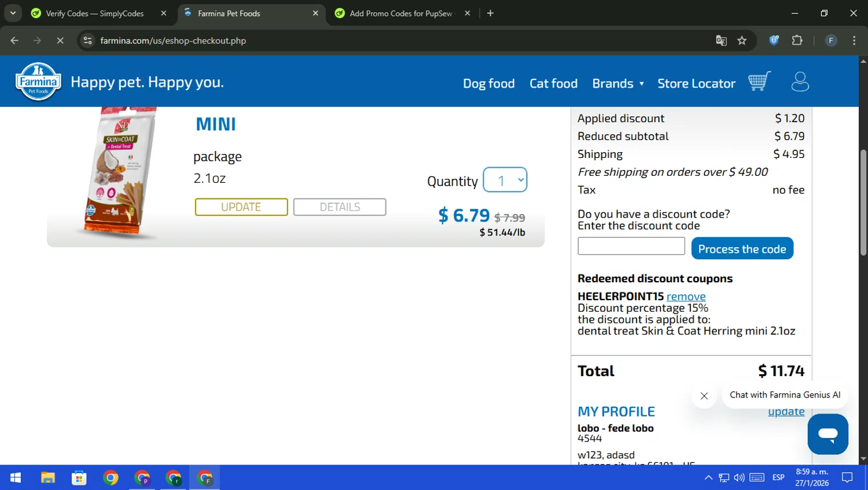Open File Explorer from the taskbar
Screen dimensions: 868x490
click(x=47, y=478)
